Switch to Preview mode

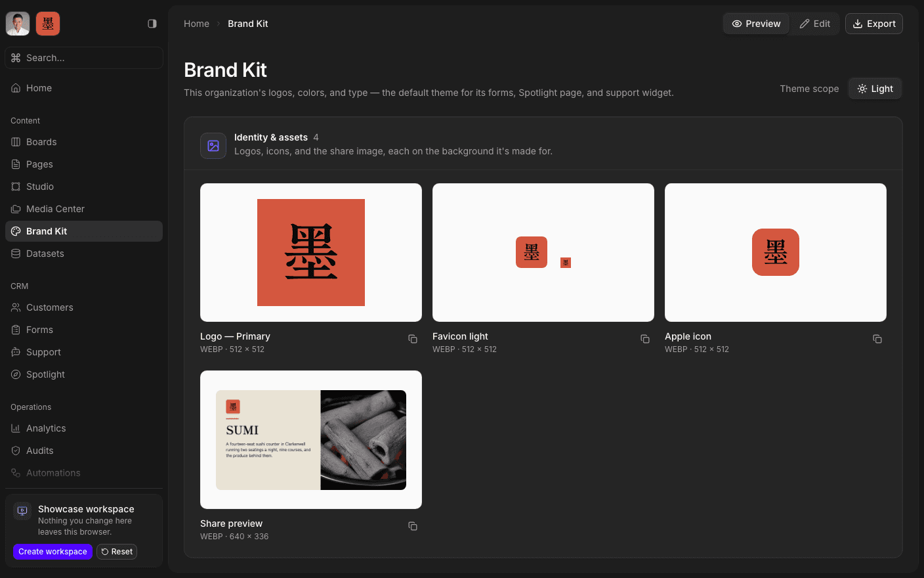click(x=756, y=24)
